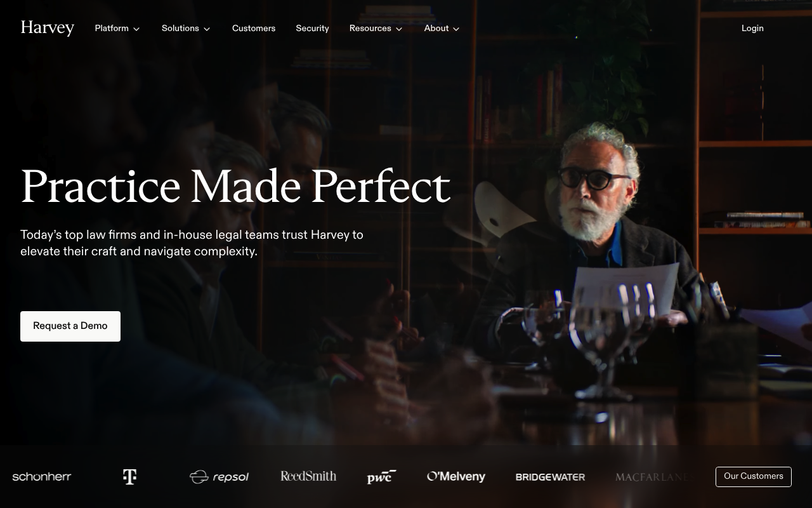The image size is (812, 508).
Task: Go to the Security page
Action: click(312, 29)
